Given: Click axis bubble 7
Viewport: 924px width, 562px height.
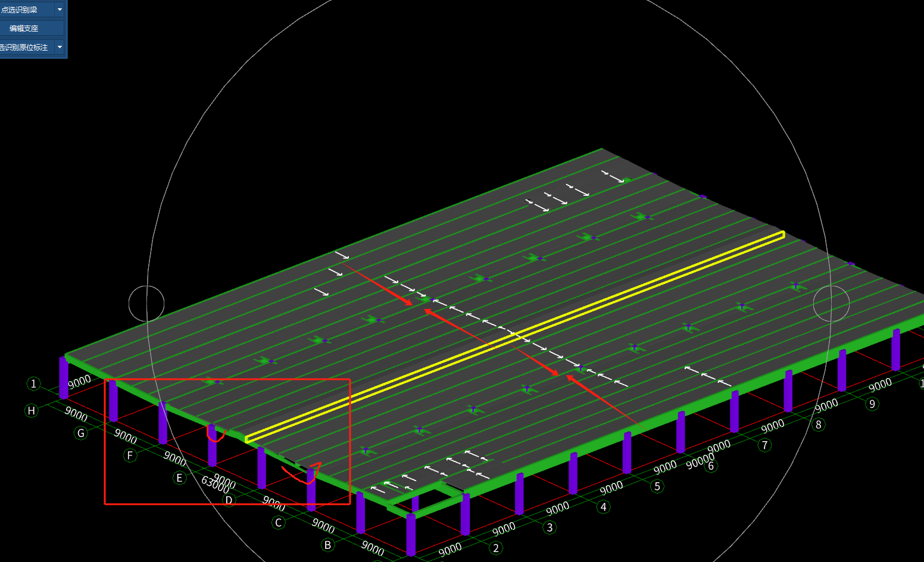Looking at the screenshot, I should pyautogui.click(x=765, y=445).
